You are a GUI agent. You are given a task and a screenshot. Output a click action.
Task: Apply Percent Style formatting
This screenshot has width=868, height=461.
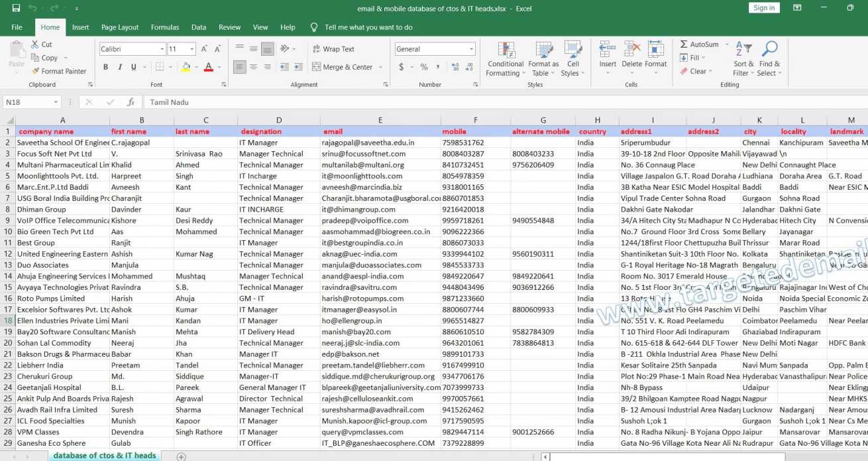point(424,67)
